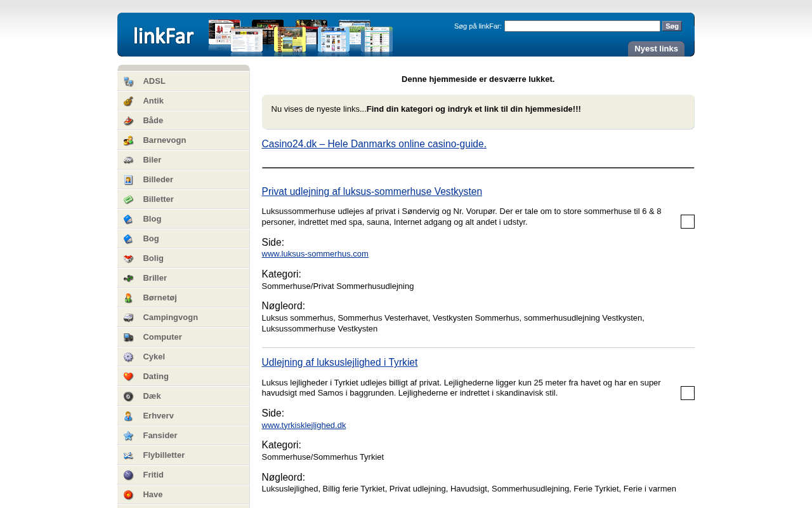Click the Erhverv person icon
Image resolution: width=812 pixels, height=508 pixels.
(x=129, y=416)
